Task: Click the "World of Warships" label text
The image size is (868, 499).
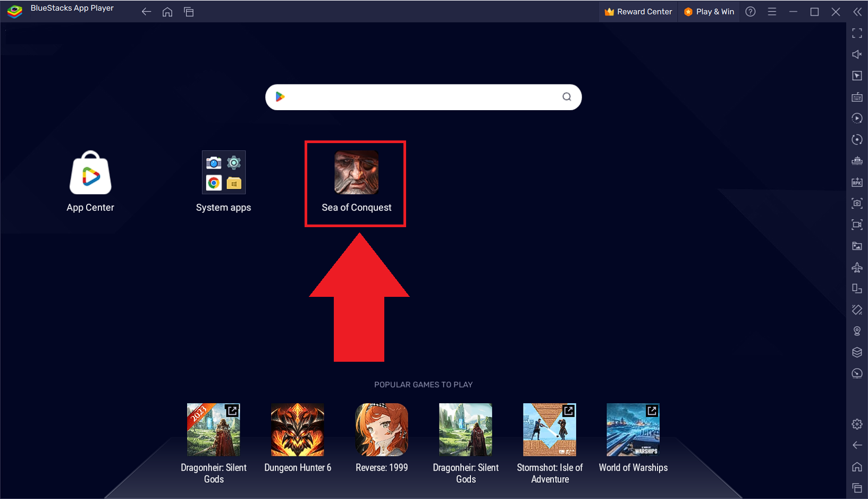Action: coord(633,468)
